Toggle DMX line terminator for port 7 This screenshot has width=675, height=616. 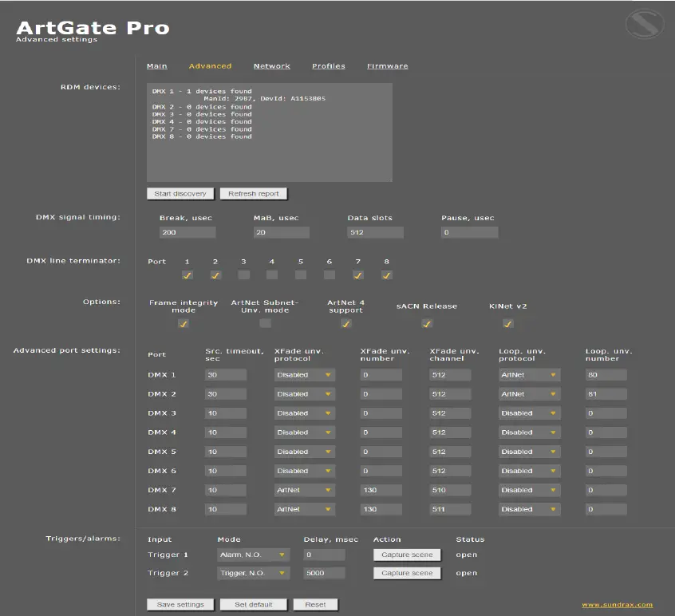(x=358, y=275)
